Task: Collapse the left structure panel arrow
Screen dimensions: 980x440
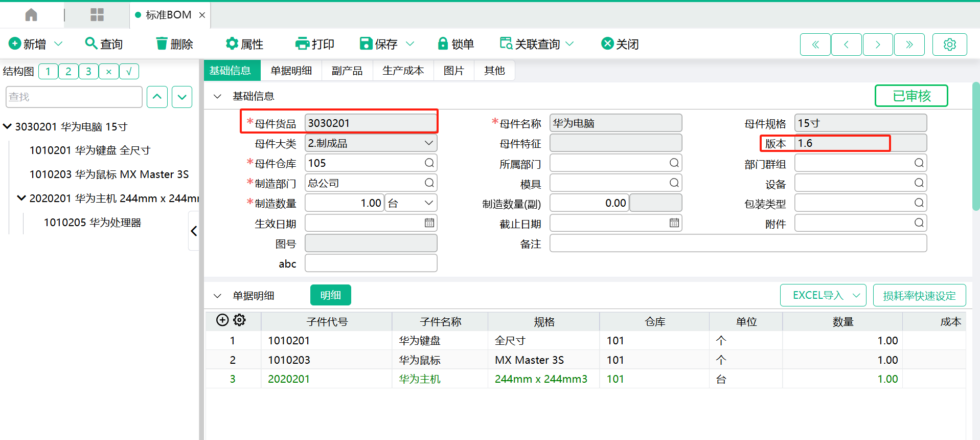Action: (x=194, y=231)
